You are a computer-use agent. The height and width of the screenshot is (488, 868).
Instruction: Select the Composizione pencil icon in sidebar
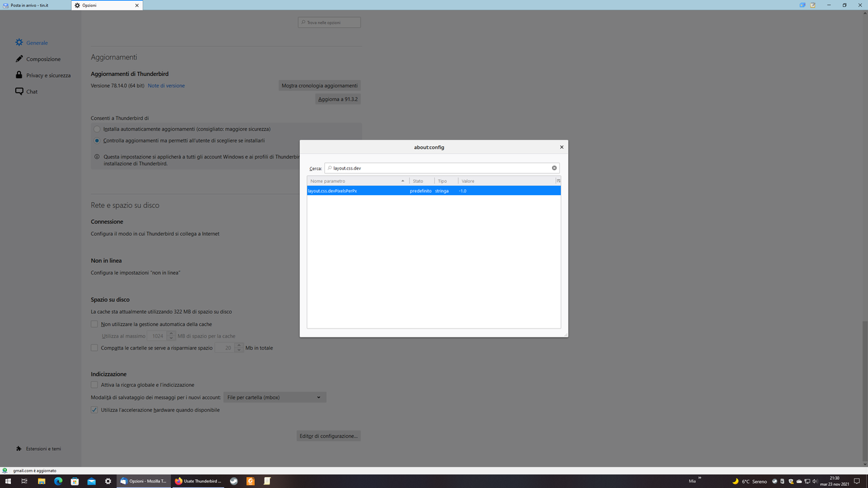[19, 58]
